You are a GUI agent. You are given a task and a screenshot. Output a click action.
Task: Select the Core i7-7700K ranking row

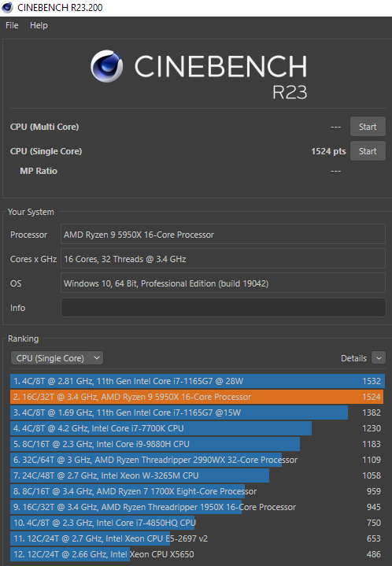pos(198,428)
